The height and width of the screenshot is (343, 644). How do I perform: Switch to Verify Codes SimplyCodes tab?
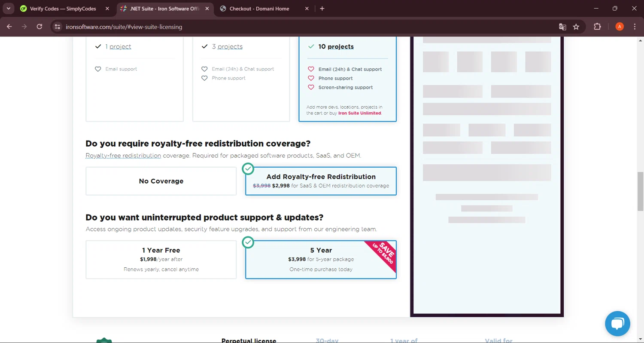63,9
